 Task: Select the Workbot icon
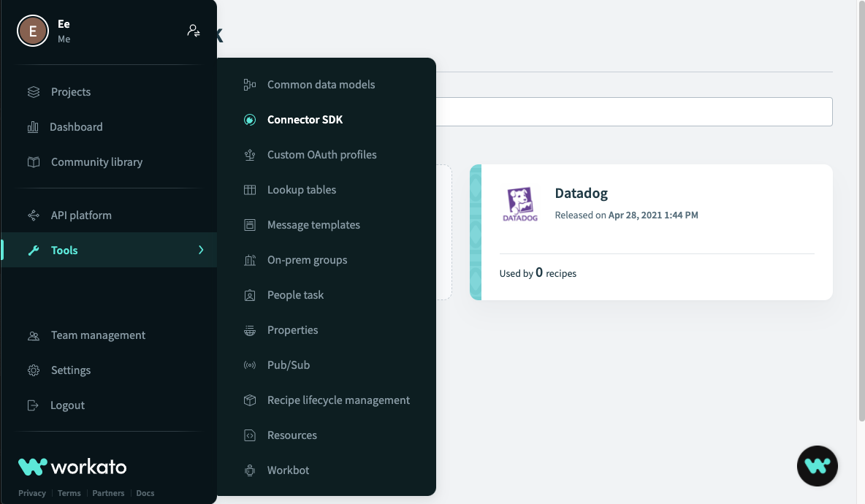249,470
